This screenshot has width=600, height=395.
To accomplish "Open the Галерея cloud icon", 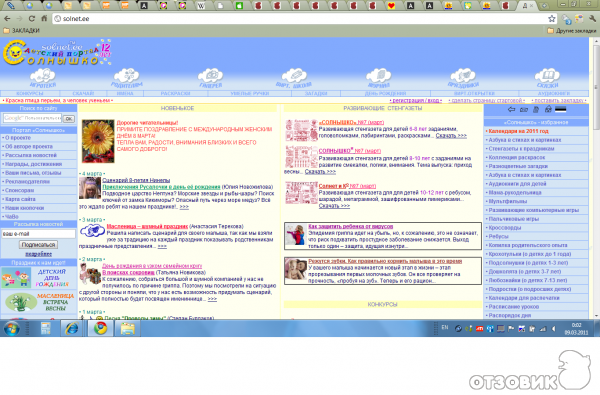I will pyautogui.click(x=210, y=78).
